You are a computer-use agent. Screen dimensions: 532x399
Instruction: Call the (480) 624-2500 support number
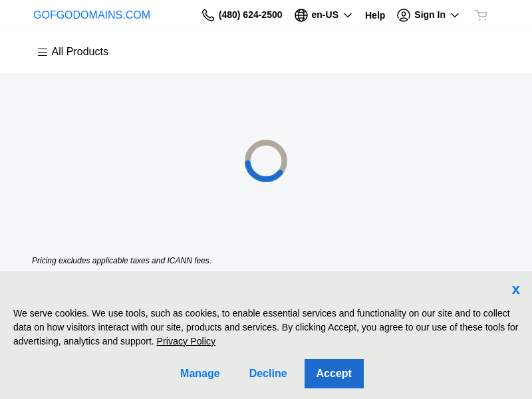[250, 15]
